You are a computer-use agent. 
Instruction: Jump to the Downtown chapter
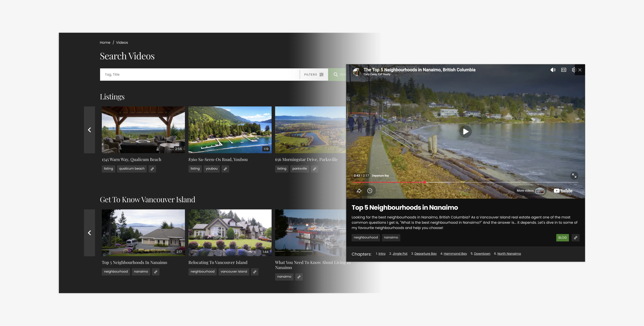[x=482, y=254]
